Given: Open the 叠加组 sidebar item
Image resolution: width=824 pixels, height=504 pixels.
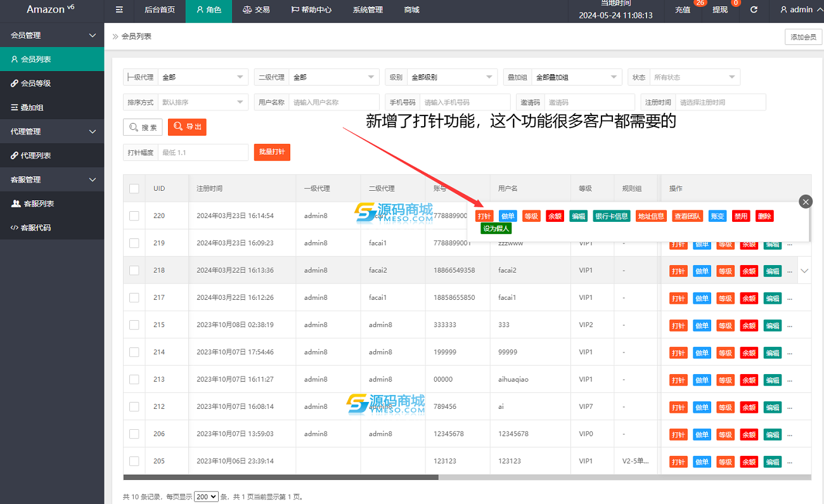Looking at the screenshot, I should [52, 107].
